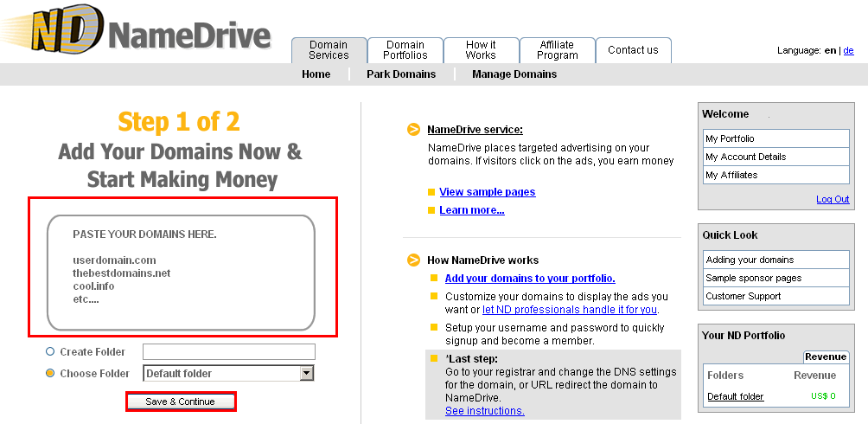Switch language to de
Image resolution: width=868 pixels, height=424 pixels.
pyautogui.click(x=849, y=50)
